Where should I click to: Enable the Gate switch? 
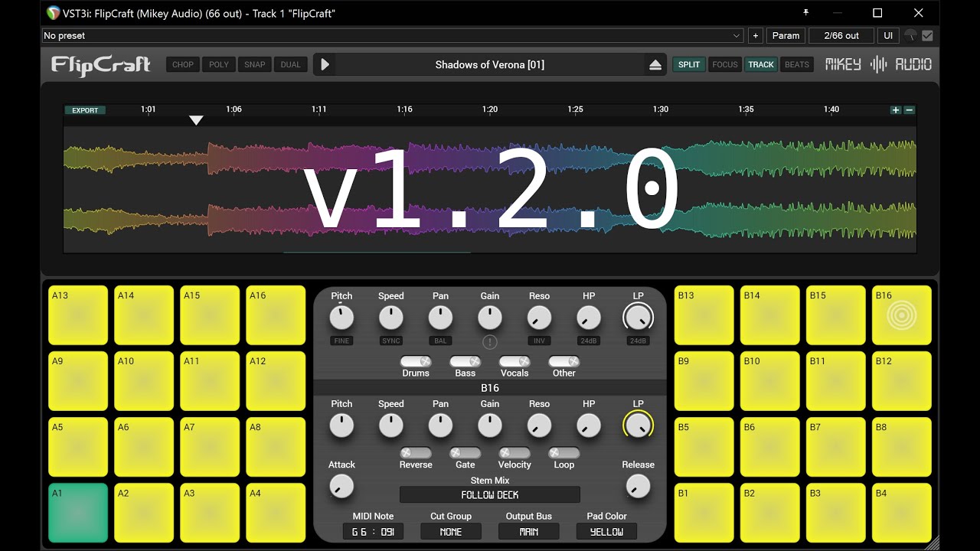click(465, 453)
